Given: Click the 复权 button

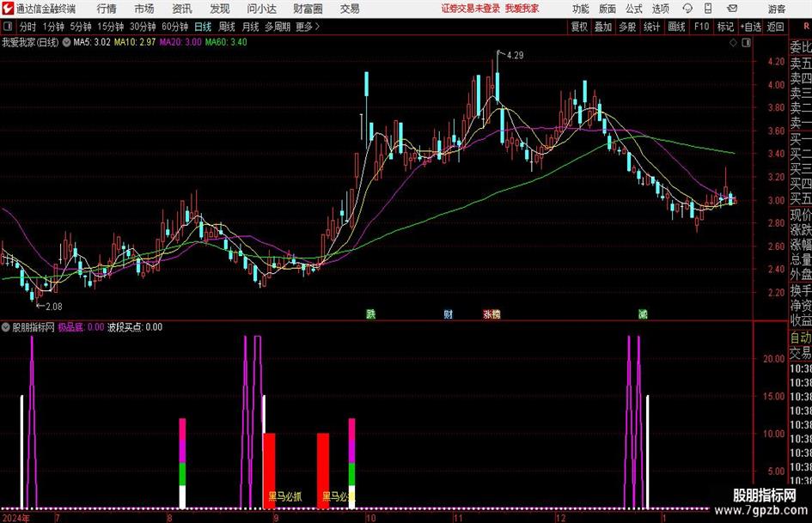Looking at the screenshot, I should click(x=579, y=27).
